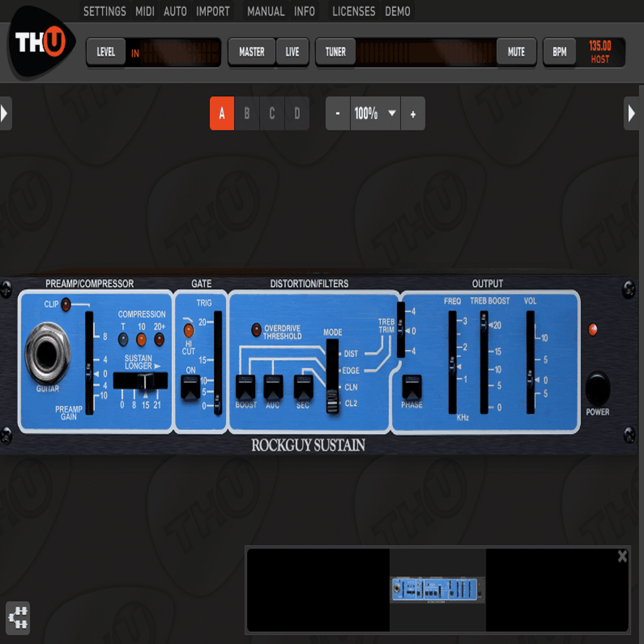This screenshot has width=644, height=644.
Task: Toggle the gate ON switch
Action: click(191, 388)
